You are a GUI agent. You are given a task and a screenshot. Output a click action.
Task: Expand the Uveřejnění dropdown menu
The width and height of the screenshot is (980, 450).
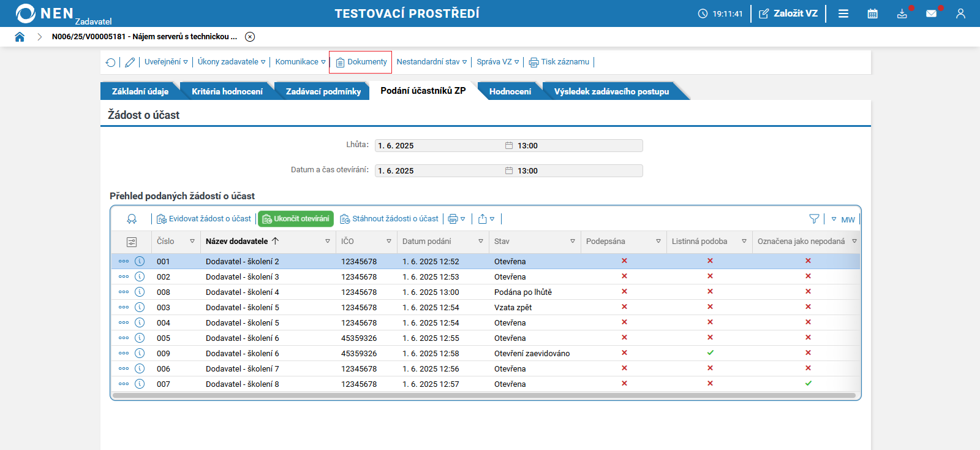pos(166,62)
